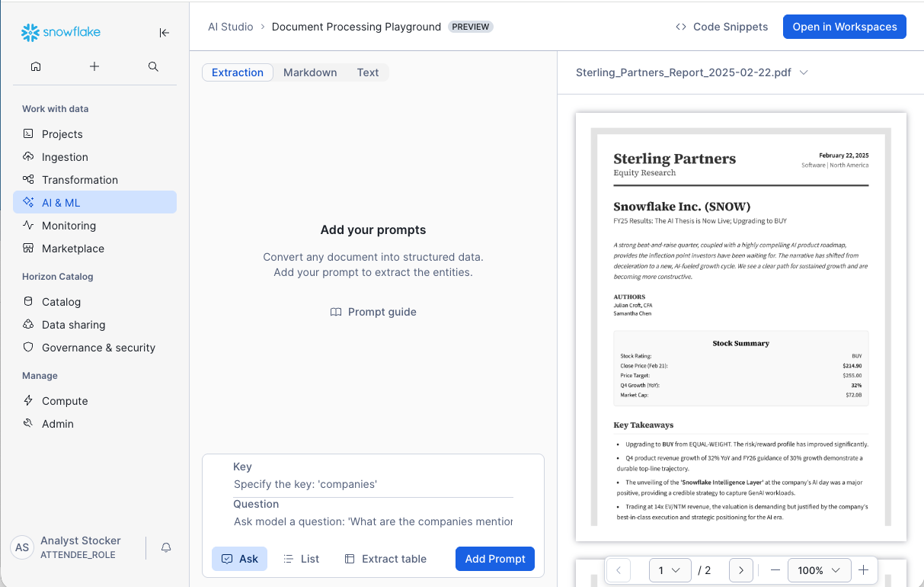This screenshot has height=587, width=924.
Task: Zoom in the PDF with plus icon
Action: click(863, 570)
